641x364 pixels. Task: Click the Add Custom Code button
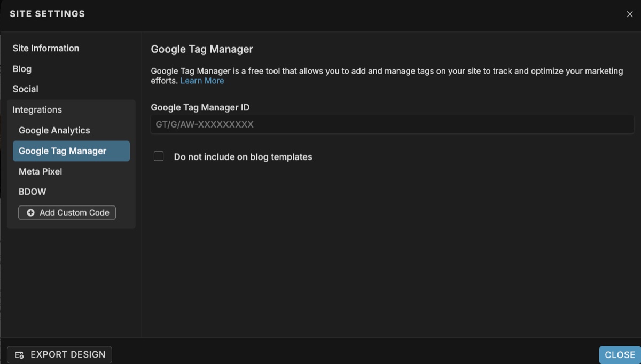pyautogui.click(x=67, y=212)
